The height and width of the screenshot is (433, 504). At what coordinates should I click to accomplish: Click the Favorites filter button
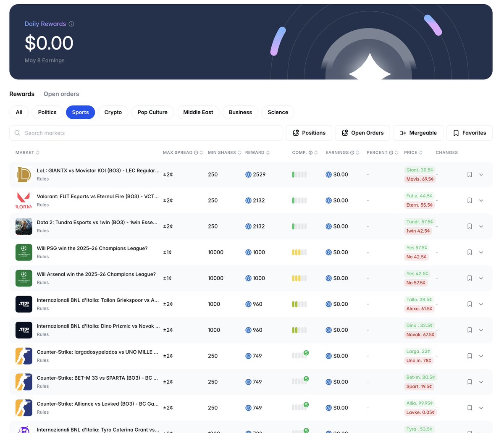470,133
